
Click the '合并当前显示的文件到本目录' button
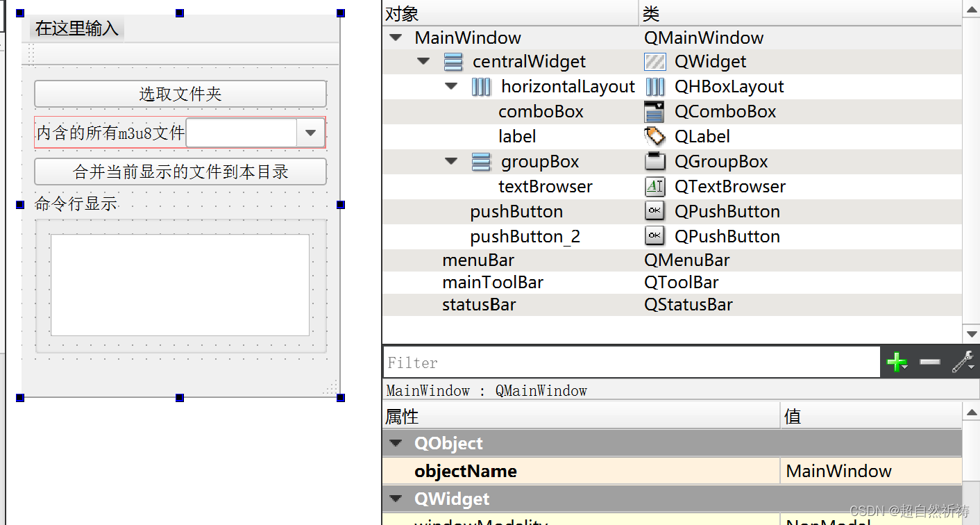[x=180, y=172]
